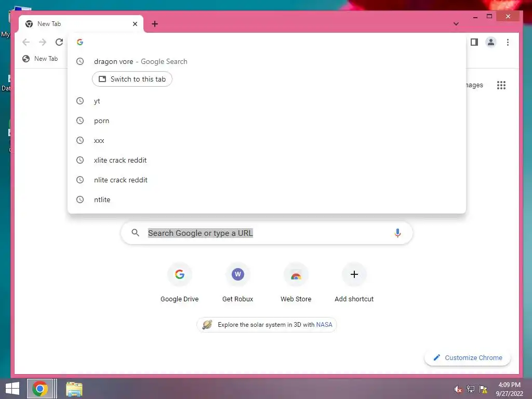532x399 pixels.
Task: Choose the yt history suggestion
Action: coord(267,101)
